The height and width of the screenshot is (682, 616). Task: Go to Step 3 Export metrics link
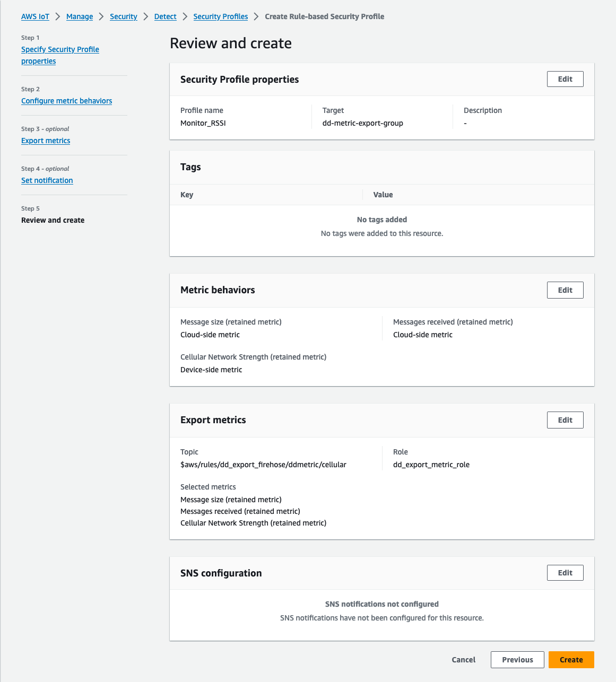tap(46, 141)
